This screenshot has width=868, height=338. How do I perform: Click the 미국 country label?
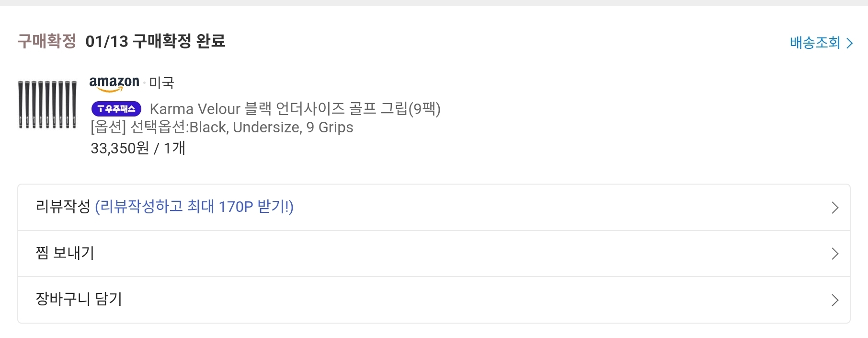(x=161, y=83)
